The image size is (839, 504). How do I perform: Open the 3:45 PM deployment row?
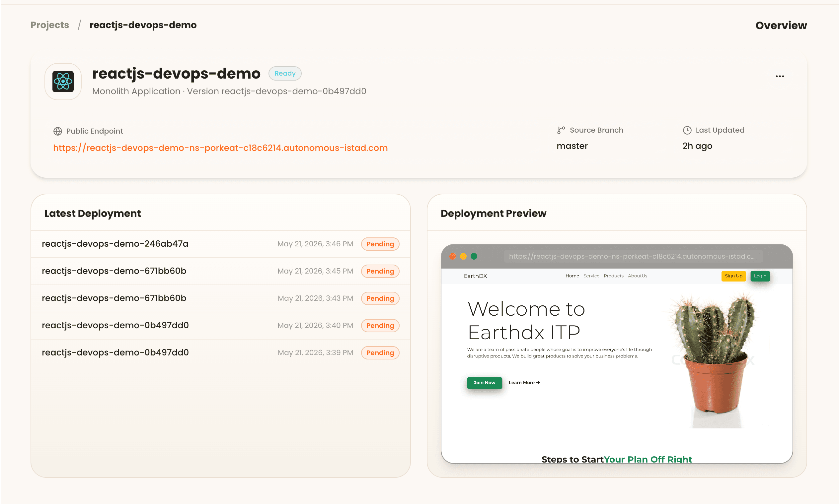coord(221,271)
